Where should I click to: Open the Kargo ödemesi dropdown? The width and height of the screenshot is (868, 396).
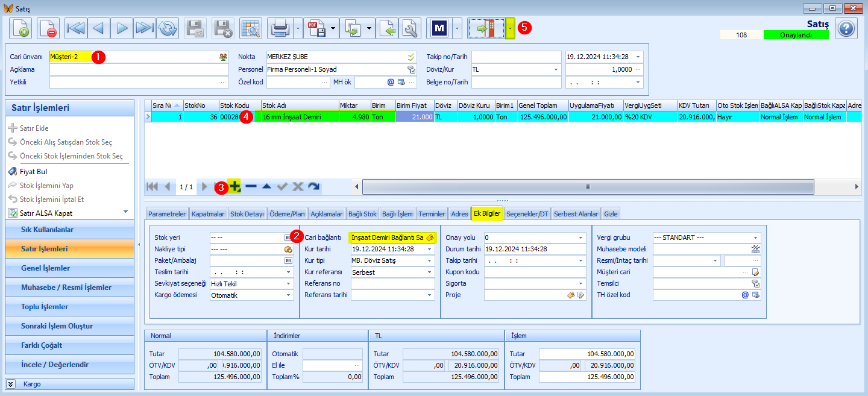pyautogui.click(x=289, y=295)
